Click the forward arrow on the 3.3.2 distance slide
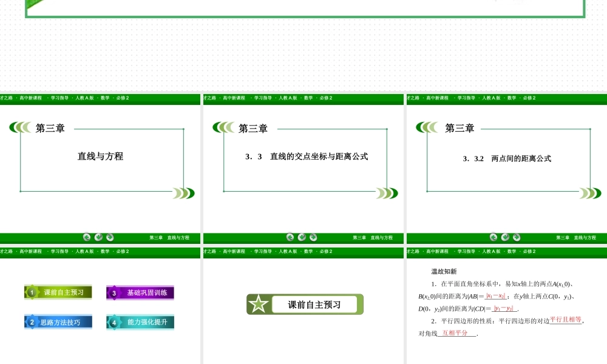The height and width of the screenshot is (364, 607). [517, 237]
